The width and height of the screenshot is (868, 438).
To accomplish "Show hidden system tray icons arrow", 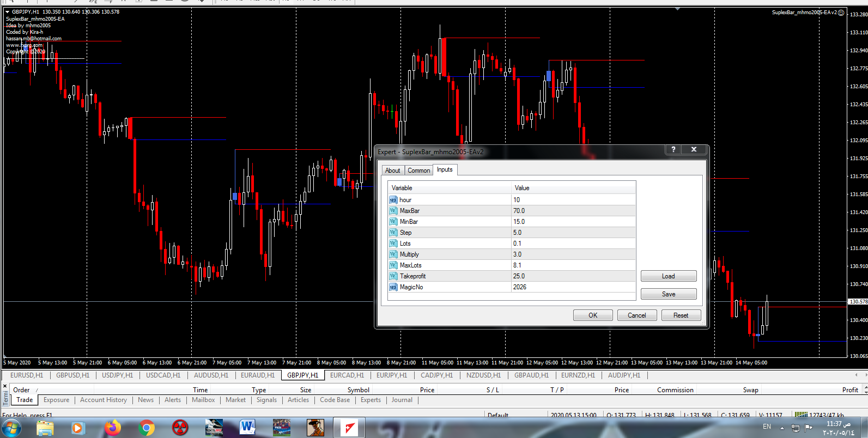I will click(x=782, y=428).
